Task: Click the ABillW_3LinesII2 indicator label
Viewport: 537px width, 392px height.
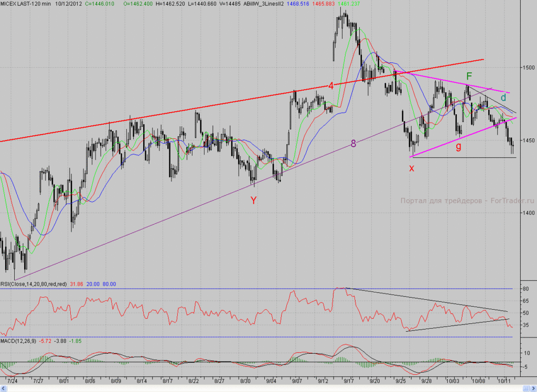Action: click(x=264, y=4)
